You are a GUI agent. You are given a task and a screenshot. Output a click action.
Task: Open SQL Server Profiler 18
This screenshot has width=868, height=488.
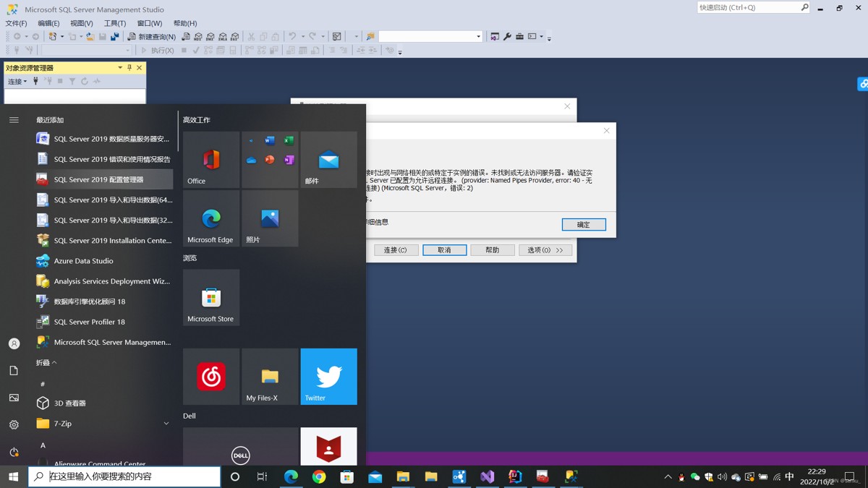(x=89, y=322)
